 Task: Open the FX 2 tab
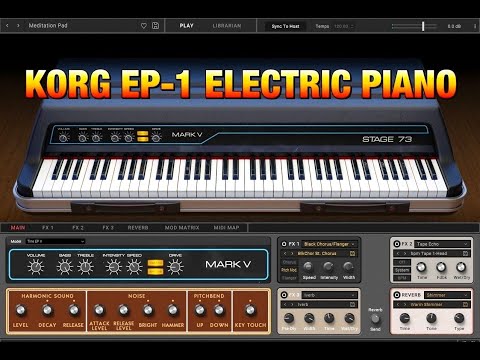point(78,228)
